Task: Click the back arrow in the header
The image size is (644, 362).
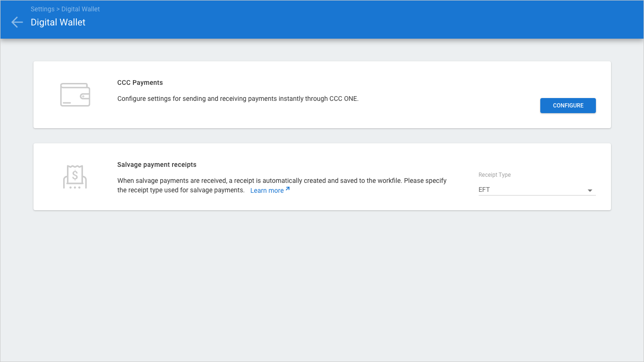Action: coord(17,22)
